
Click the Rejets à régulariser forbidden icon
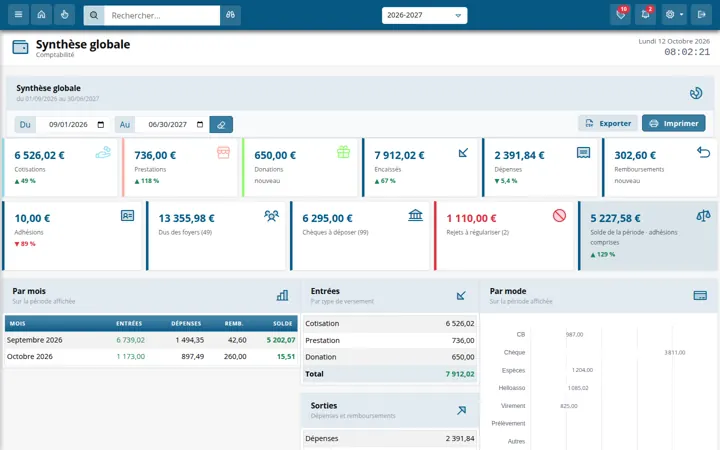coord(559,215)
